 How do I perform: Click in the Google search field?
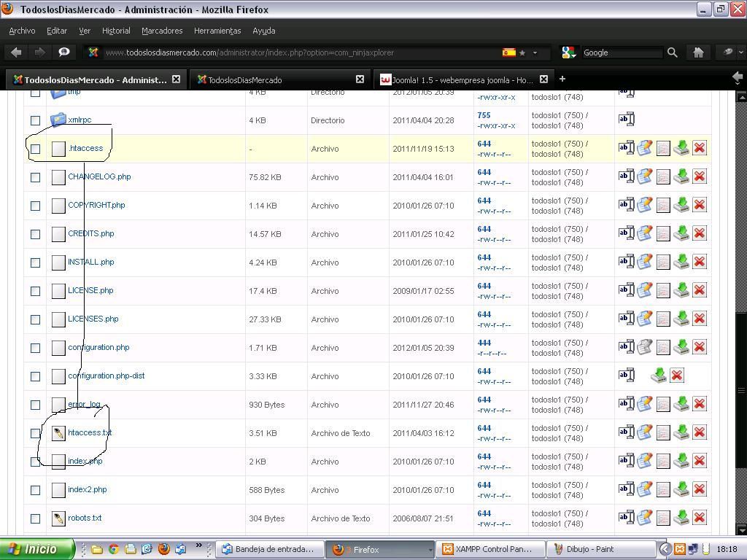point(622,52)
